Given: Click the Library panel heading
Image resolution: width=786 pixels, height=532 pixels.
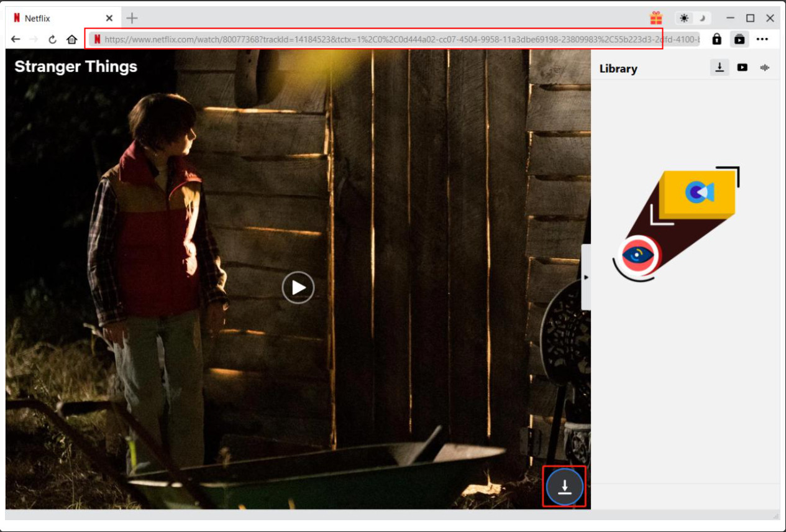Looking at the screenshot, I should [x=618, y=68].
